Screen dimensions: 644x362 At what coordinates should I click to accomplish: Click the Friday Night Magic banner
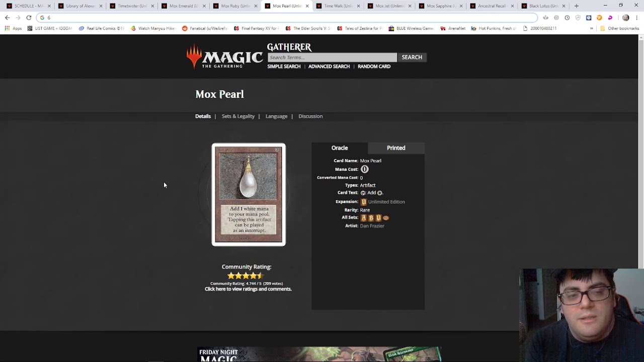click(x=319, y=354)
